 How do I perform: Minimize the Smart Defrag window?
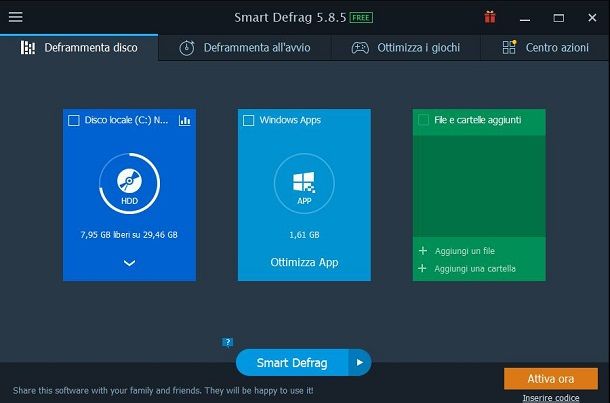point(525,18)
